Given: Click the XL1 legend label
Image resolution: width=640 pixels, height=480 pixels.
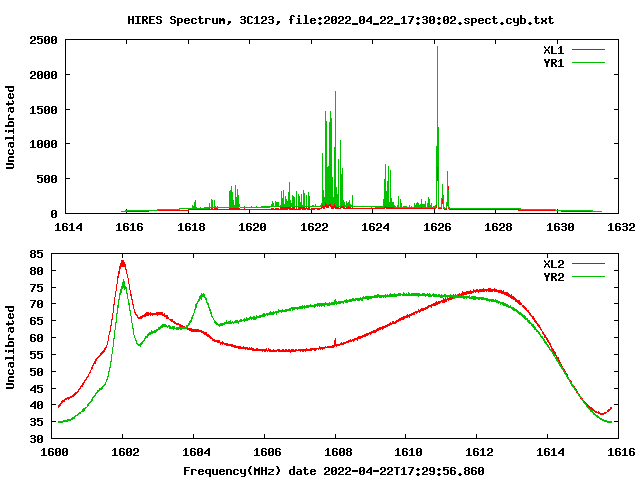Looking at the screenshot, I should pos(553,50).
